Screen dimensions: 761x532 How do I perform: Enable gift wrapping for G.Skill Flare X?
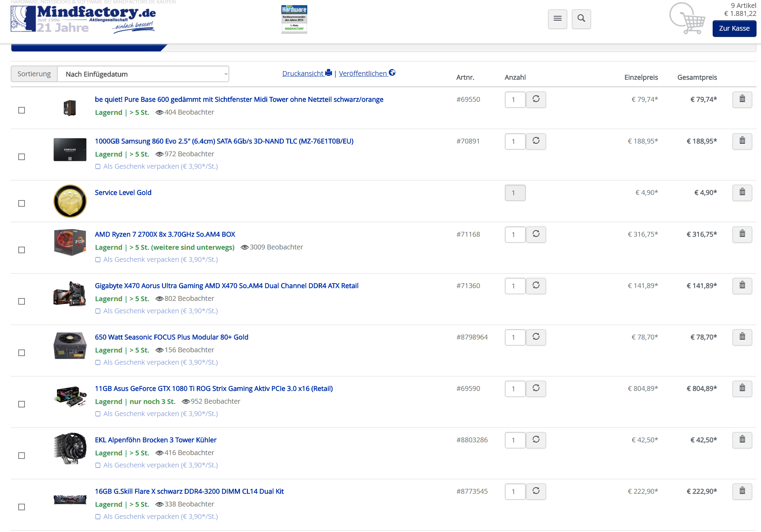[x=98, y=517]
